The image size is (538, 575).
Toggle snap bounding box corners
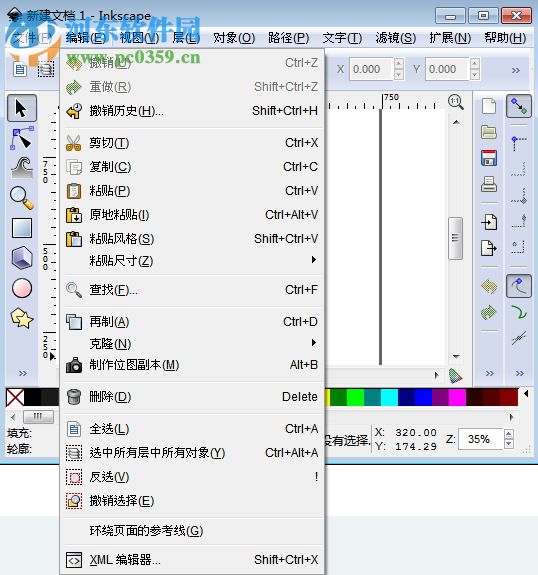[519, 143]
